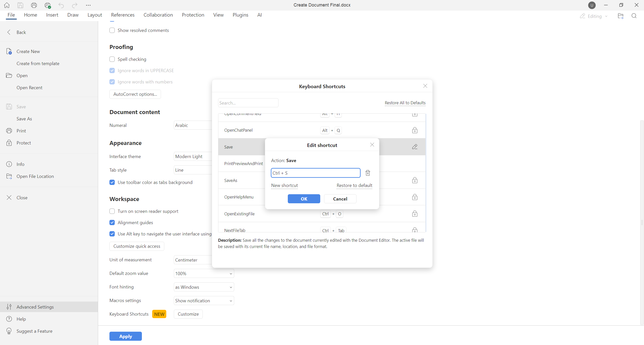Screen dimensions: 644x345
Task: Uncheck Alignment guides checkbox
Action: 112,223
